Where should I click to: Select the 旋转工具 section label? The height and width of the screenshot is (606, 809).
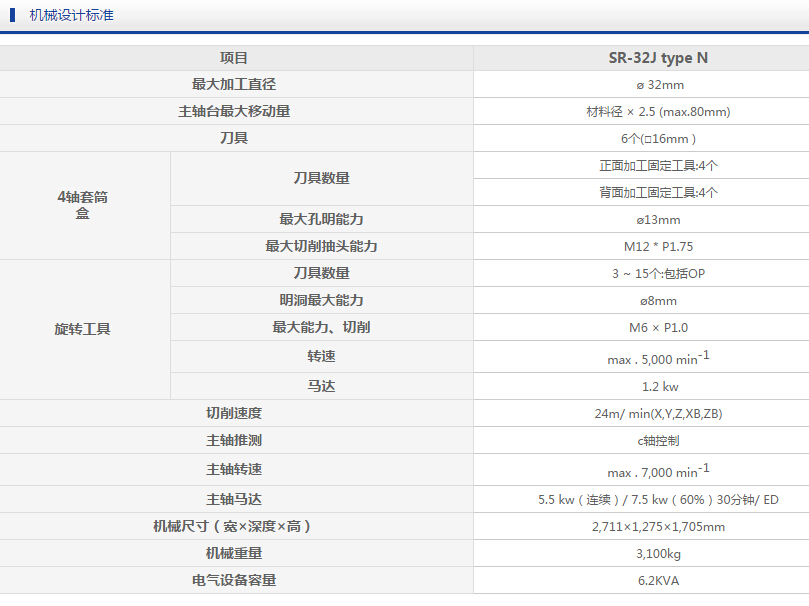coord(85,328)
